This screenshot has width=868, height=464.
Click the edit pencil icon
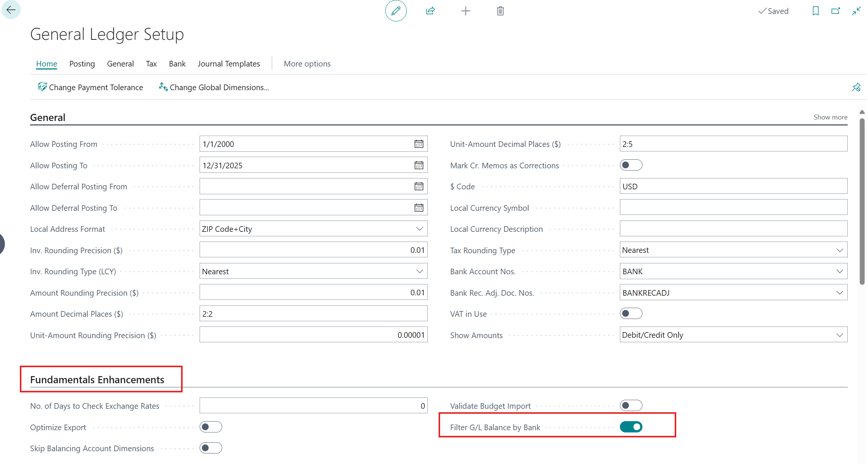396,11
